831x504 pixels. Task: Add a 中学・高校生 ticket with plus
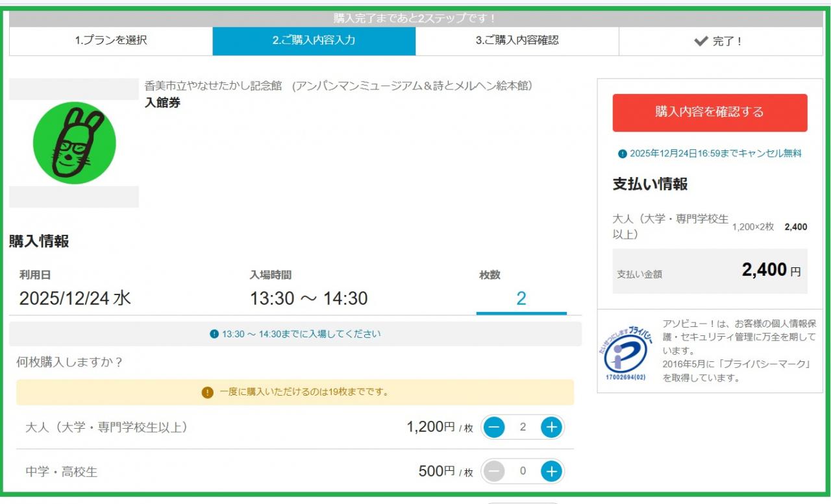[551, 472]
